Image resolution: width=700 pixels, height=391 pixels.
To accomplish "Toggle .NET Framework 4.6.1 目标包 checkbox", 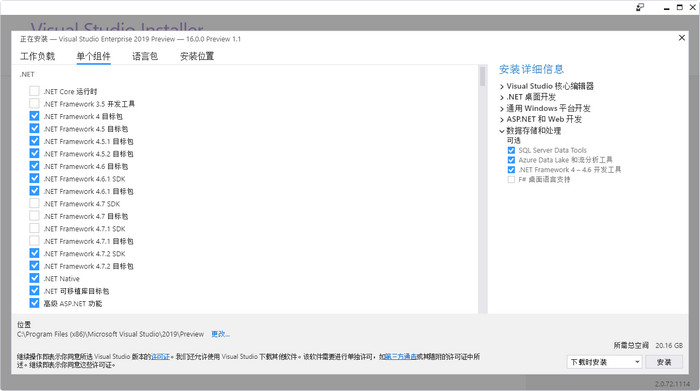I will coord(34,191).
